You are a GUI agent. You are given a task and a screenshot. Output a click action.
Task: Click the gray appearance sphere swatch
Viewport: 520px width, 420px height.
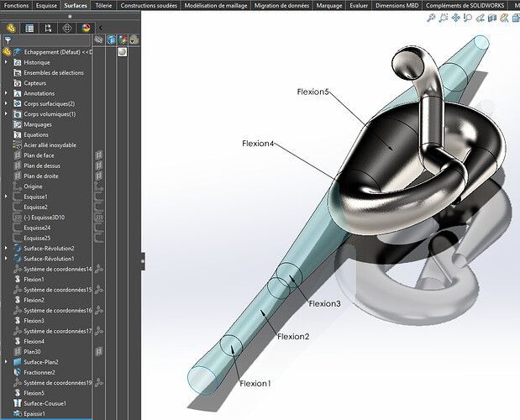pos(122,51)
